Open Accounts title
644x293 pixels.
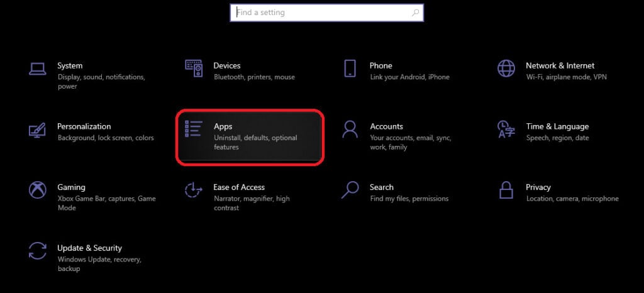387,126
